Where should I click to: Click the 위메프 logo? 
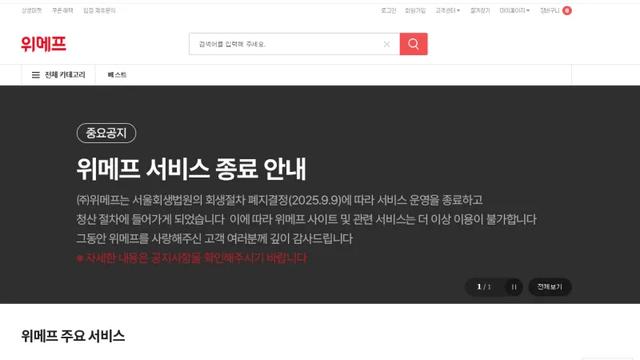coord(43,44)
